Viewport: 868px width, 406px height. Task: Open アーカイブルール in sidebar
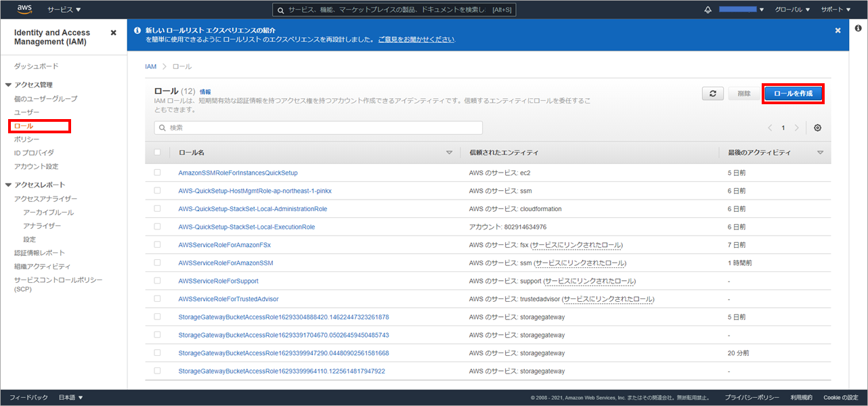(49, 212)
